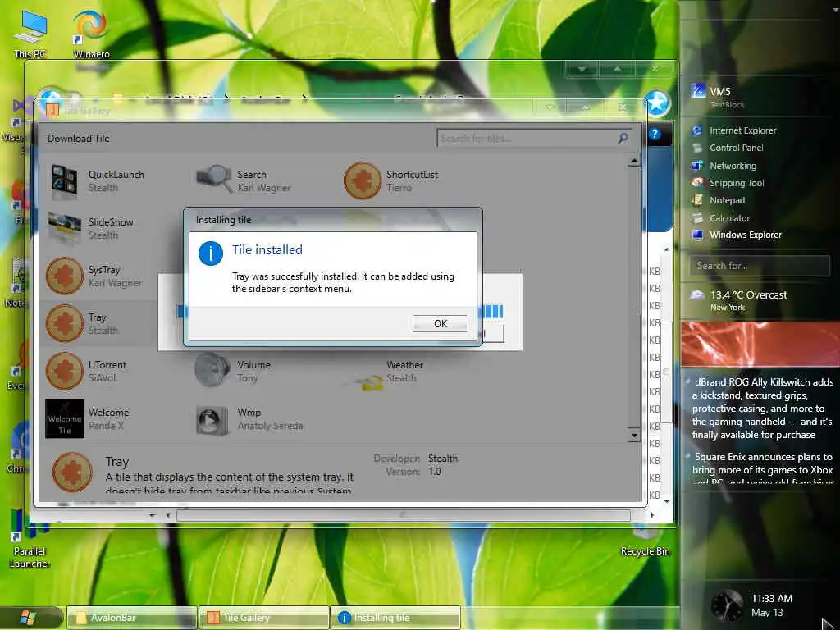Click the magnifier in tile search box
The image size is (840, 630).
(x=623, y=138)
